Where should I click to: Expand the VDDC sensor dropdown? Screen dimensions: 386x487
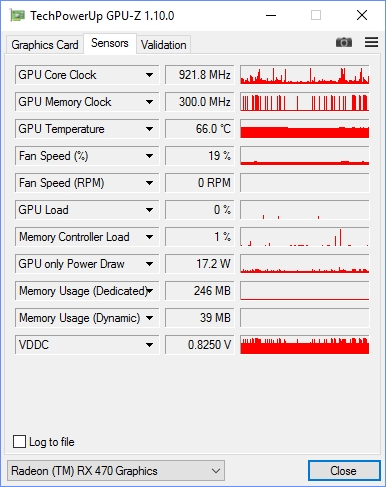pos(149,345)
